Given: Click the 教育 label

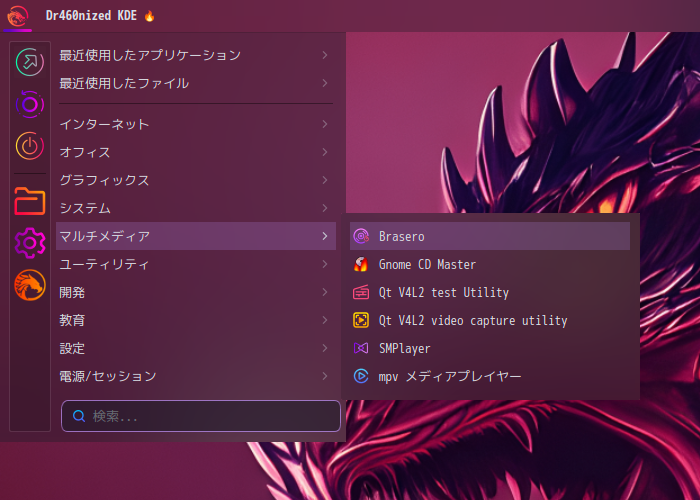Looking at the screenshot, I should [72, 321].
